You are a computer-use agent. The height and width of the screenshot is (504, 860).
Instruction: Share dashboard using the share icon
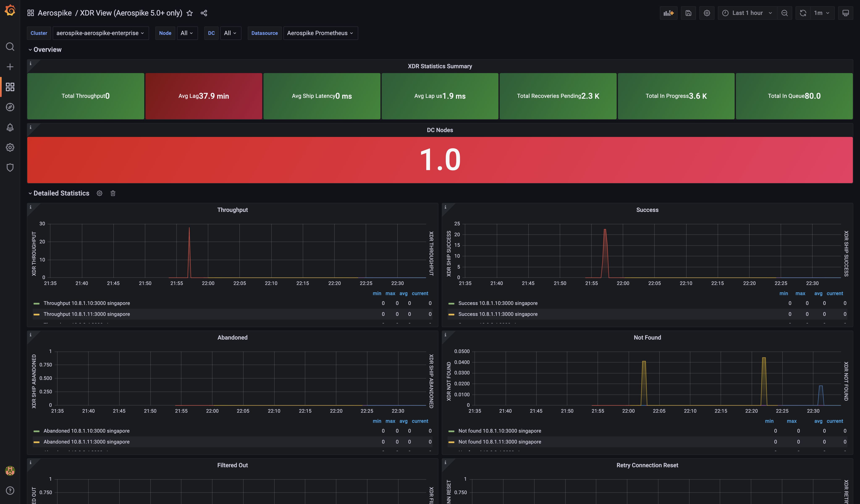pos(204,13)
